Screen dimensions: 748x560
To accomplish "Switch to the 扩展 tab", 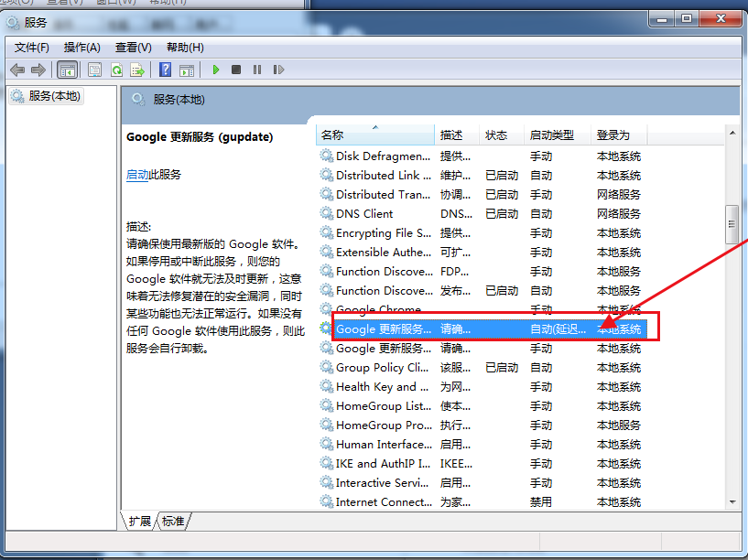I will click(x=140, y=521).
